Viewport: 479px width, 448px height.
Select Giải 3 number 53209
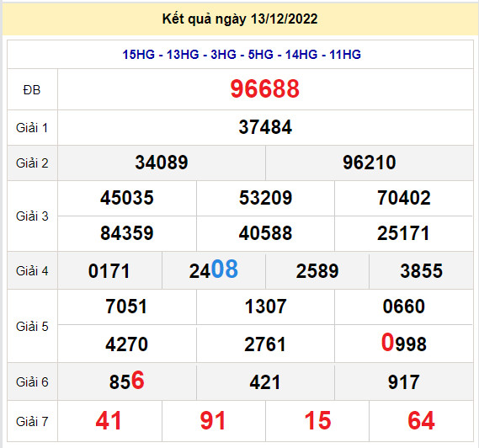point(265,198)
